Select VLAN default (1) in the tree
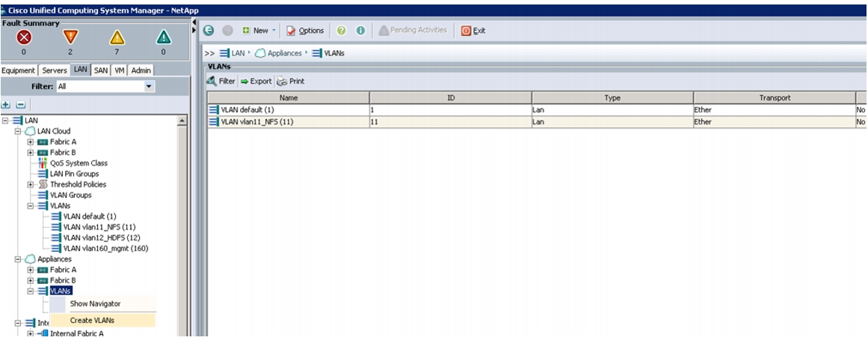868x361 pixels. click(90, 216)
